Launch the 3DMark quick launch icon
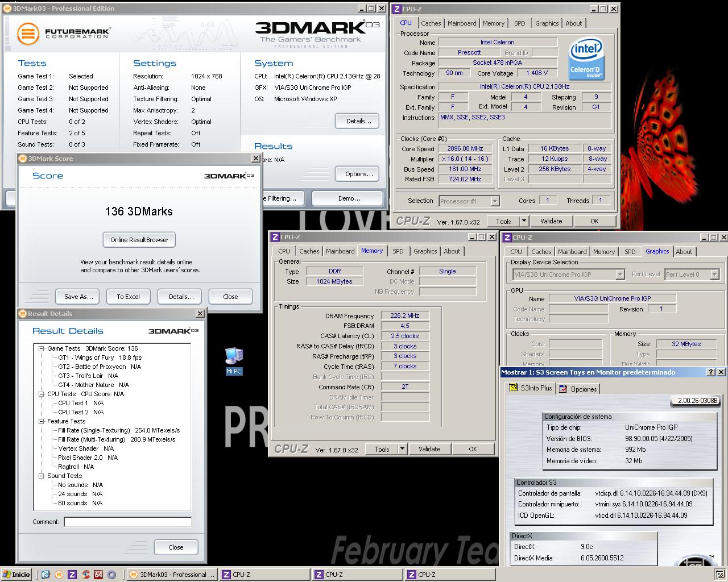 pyautogui.click(x=59, y=575)
